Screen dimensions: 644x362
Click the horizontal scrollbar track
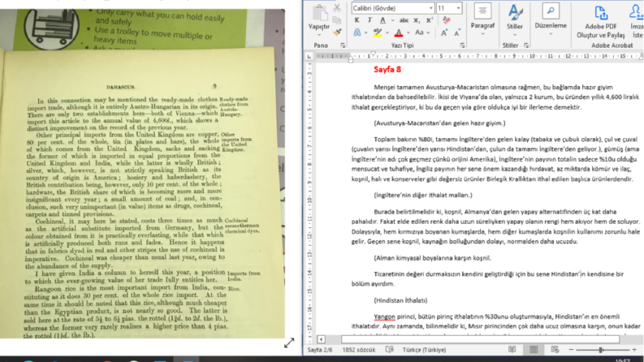pos(480,339)
